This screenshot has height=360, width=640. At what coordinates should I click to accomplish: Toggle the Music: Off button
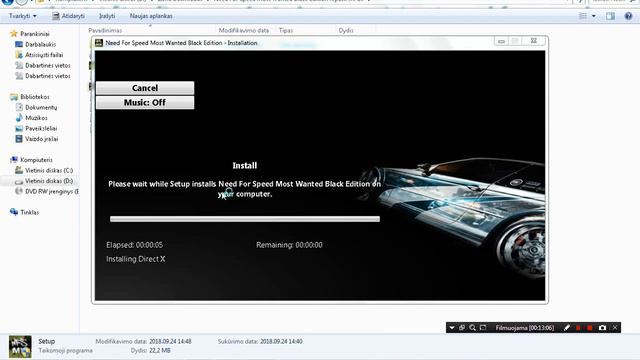[x=145, y=102]
